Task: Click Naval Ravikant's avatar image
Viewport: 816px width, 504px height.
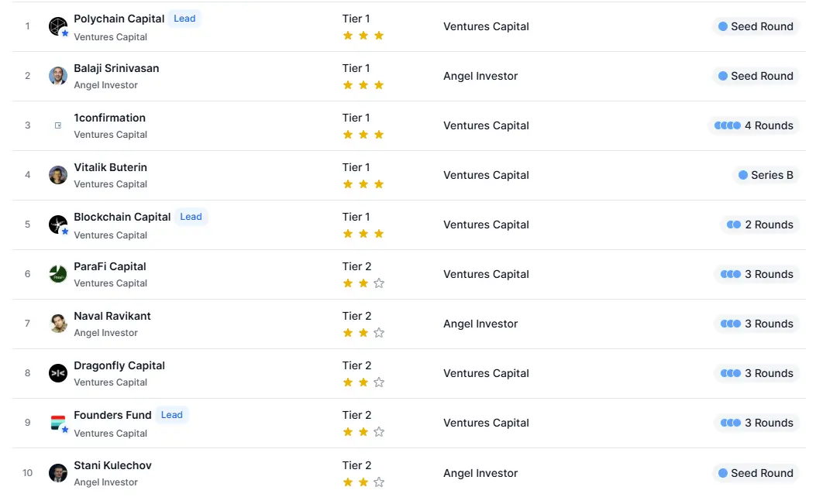Action: pyautogui.click(x=58, y=324)
